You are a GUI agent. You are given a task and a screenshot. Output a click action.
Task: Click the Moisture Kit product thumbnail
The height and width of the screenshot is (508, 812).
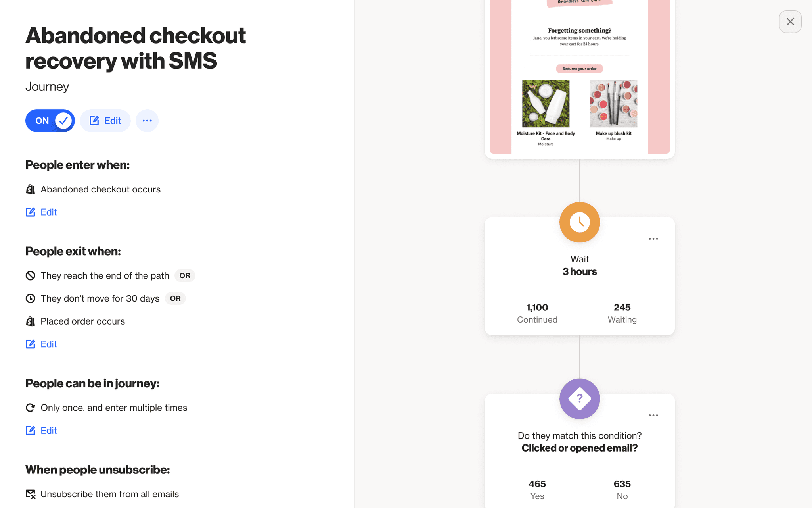point(546,104)
